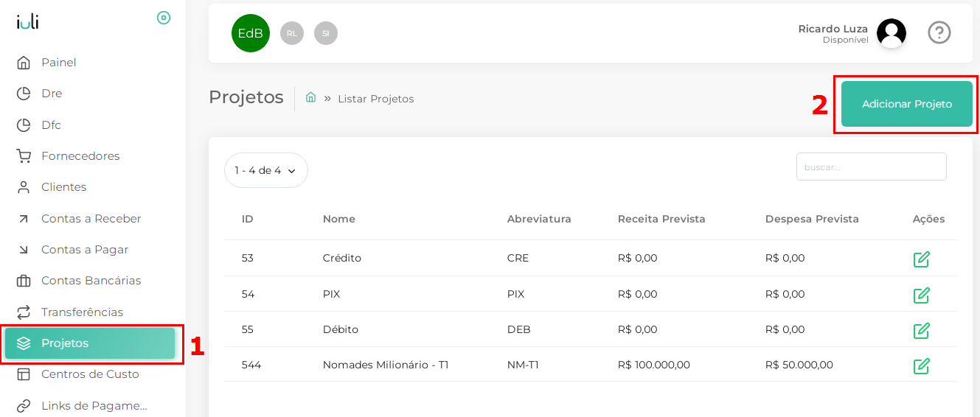Click the help question mark icon
This screenshot has height=417, width=980.
pyautogui.click(x=939, y=32)
